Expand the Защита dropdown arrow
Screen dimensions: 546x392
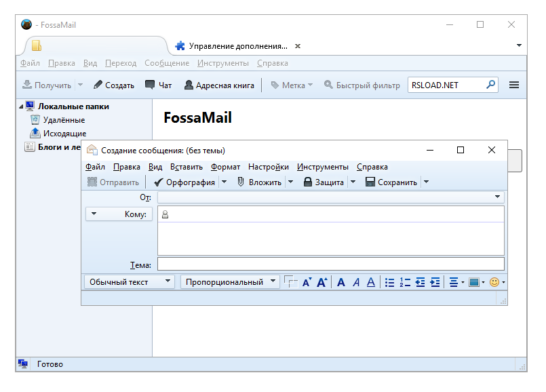pos(353,182)
